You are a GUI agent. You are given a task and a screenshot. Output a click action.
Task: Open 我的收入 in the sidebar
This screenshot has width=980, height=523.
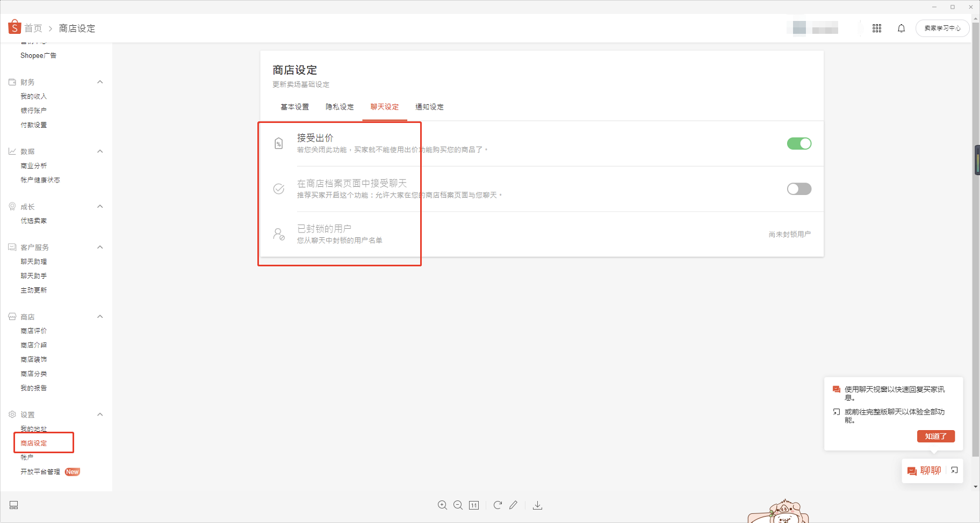(33, 96)
